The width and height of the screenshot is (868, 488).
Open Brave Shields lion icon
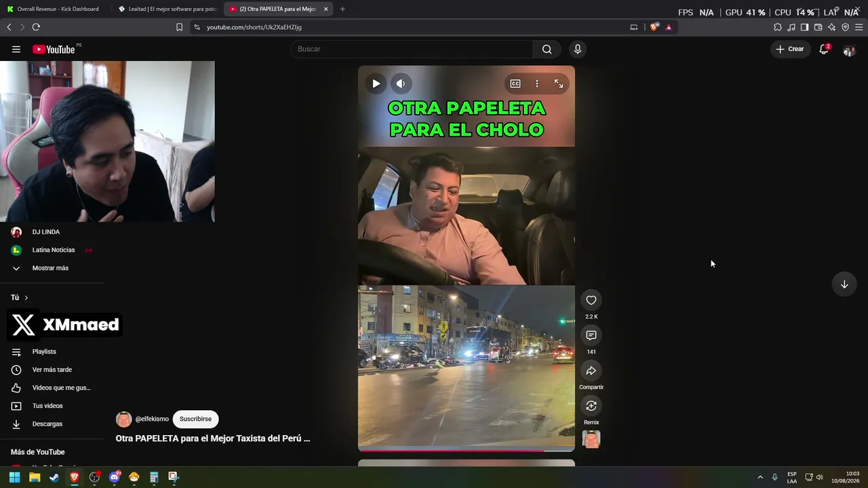[654, 27]
